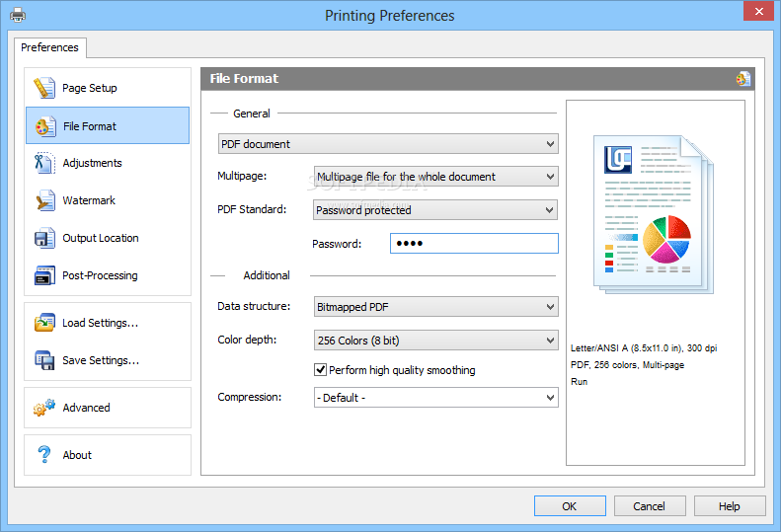The width and height of the screenshot is (781, 532).
Task: Click the About question mark icon
Action: coord(44,455)
